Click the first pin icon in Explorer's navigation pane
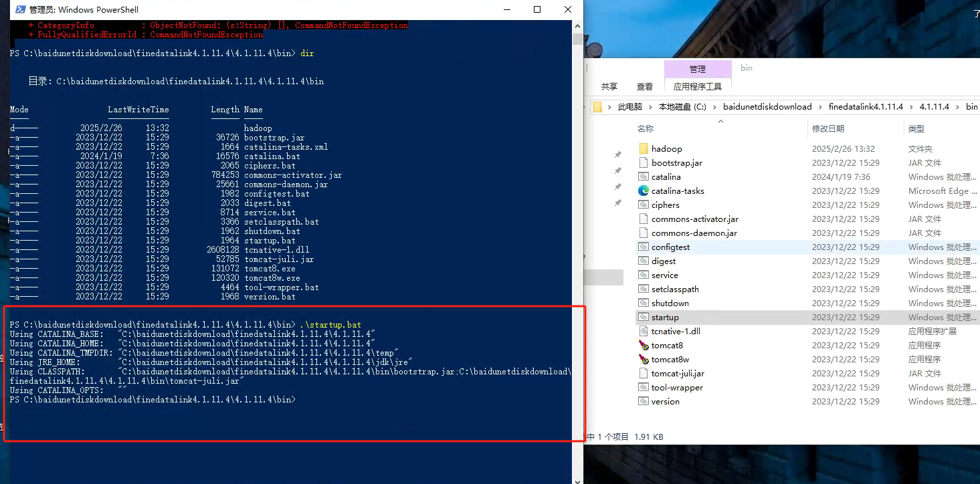980x484 pixels. [x=617, y=154]
